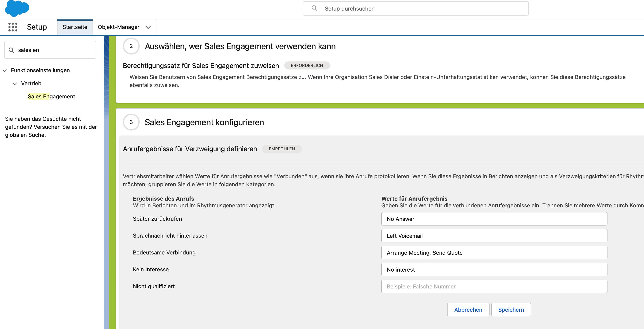The width and height of the screenshot is (644, 329).
Task: Click the Funktionseinstellungen label
Action: point(40,70)
